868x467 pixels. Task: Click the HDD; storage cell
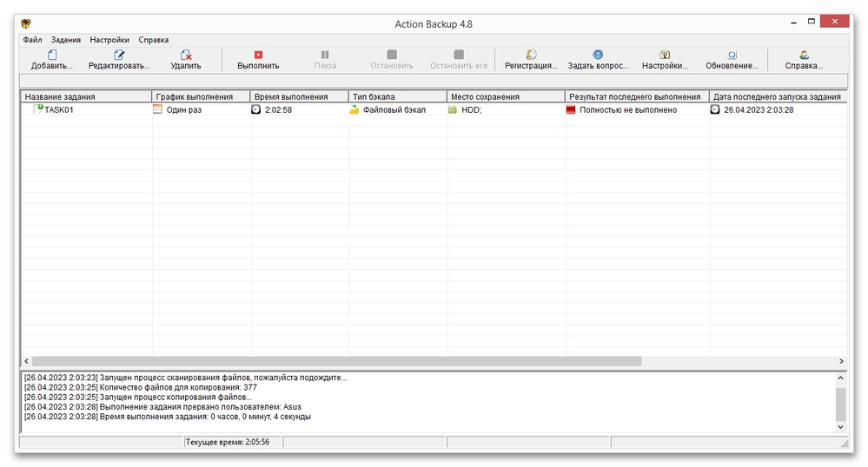click(x=472, y=109)
